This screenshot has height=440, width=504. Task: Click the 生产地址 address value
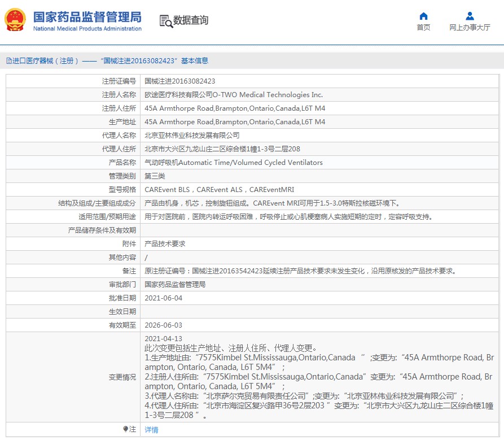pos(235,121)
